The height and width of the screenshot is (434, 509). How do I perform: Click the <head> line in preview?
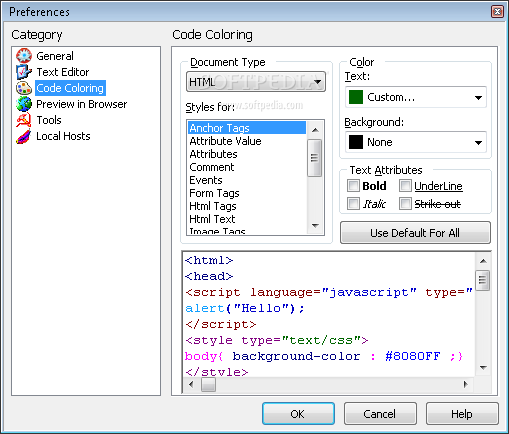tap(209, 276)
